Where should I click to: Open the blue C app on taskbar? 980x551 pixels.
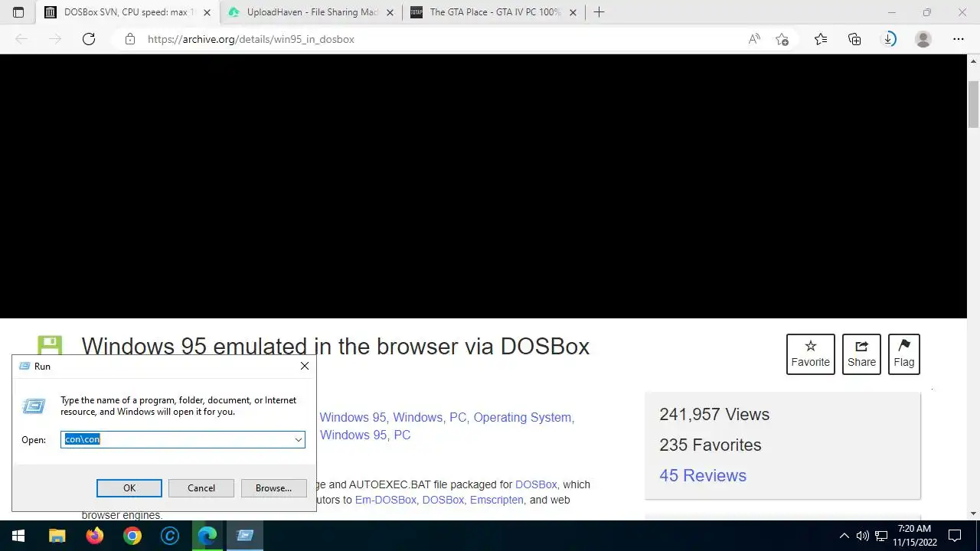point(170,536)
